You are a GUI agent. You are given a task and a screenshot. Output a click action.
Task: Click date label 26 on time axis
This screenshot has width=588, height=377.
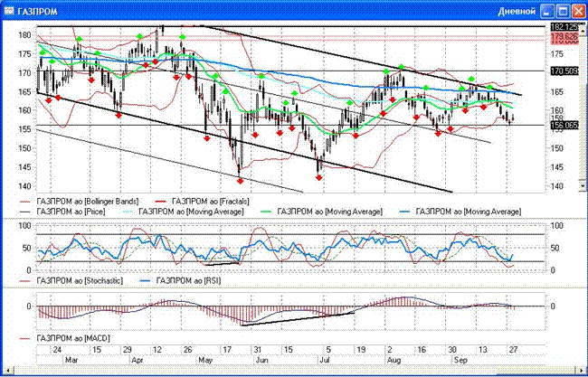[188, 350]
